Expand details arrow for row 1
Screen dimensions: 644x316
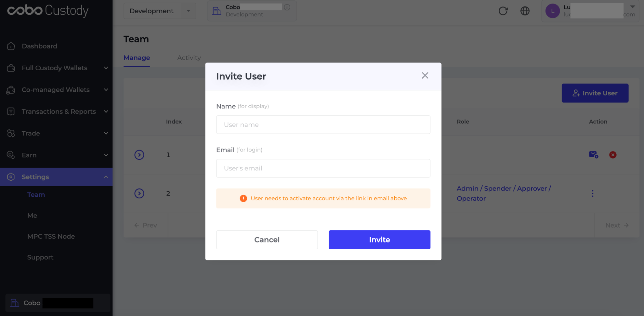pos(139,155)
